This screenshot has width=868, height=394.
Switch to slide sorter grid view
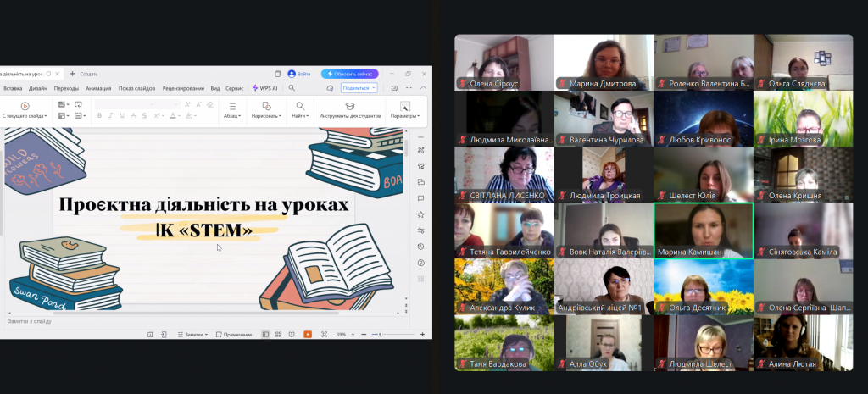(x=279, y=335)
